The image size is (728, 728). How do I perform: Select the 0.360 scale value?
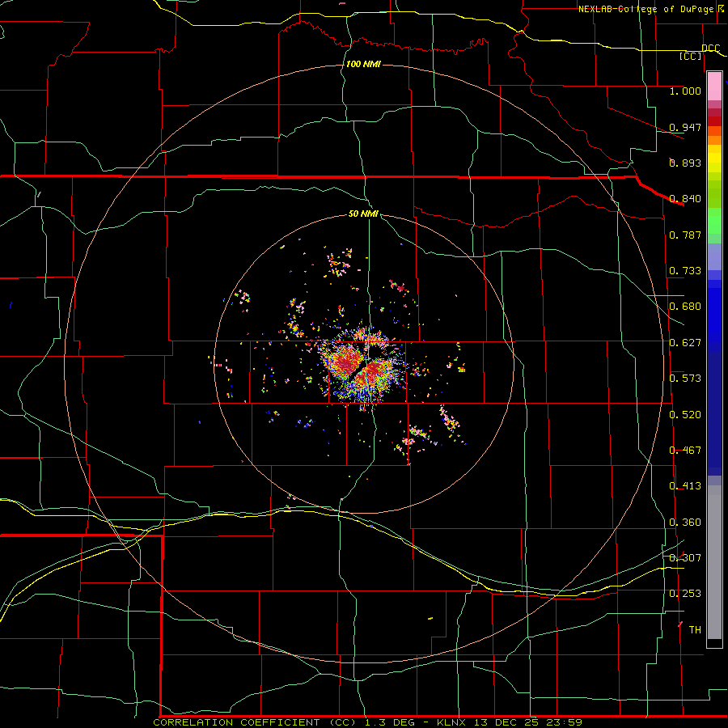[x=685, y=522]
